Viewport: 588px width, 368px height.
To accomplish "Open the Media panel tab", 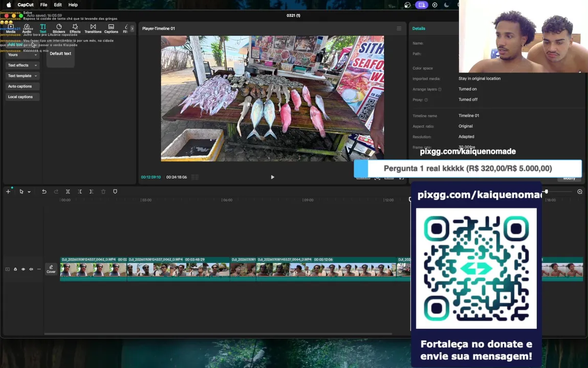I will pyautogui.click(x=11, y=29).
